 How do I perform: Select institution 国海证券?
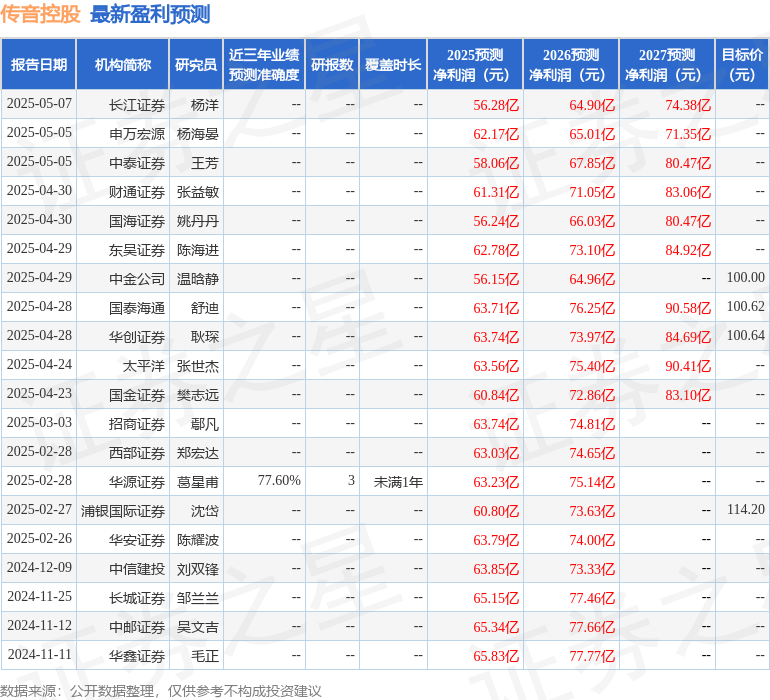pos(137,221)
